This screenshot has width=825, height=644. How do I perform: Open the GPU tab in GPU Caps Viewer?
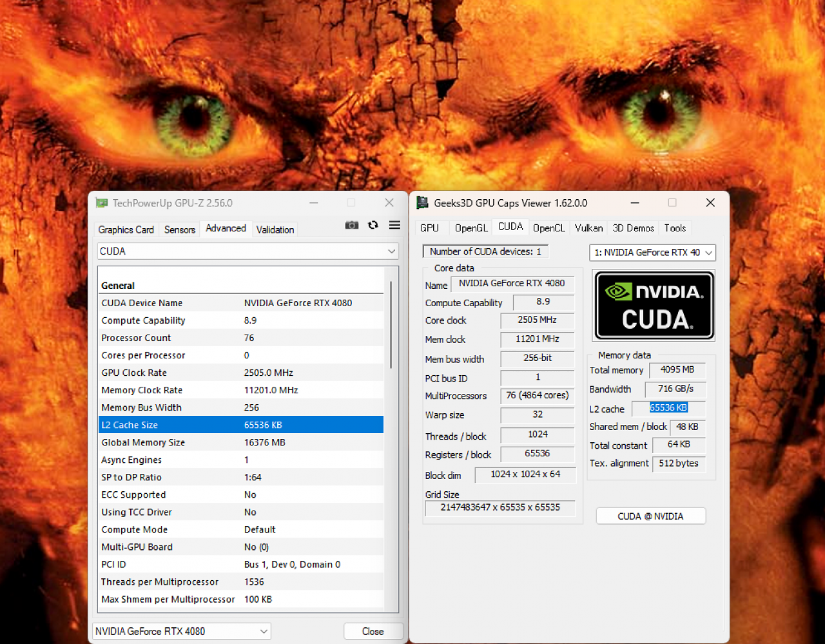pos(429,228)
